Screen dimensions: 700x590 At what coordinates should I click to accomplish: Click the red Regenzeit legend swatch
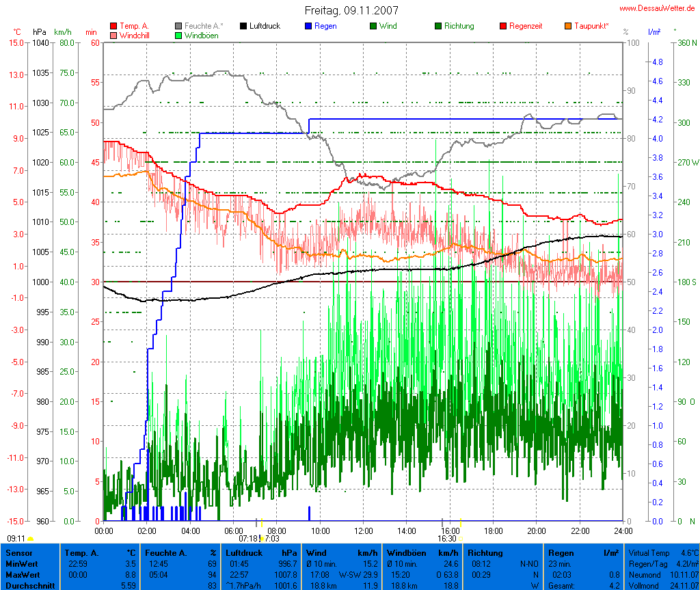pos(503,26)
